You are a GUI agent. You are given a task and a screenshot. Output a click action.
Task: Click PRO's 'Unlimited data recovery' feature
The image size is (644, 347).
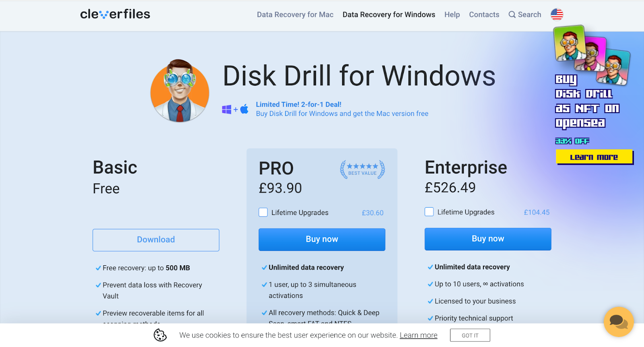click(306, 268)
